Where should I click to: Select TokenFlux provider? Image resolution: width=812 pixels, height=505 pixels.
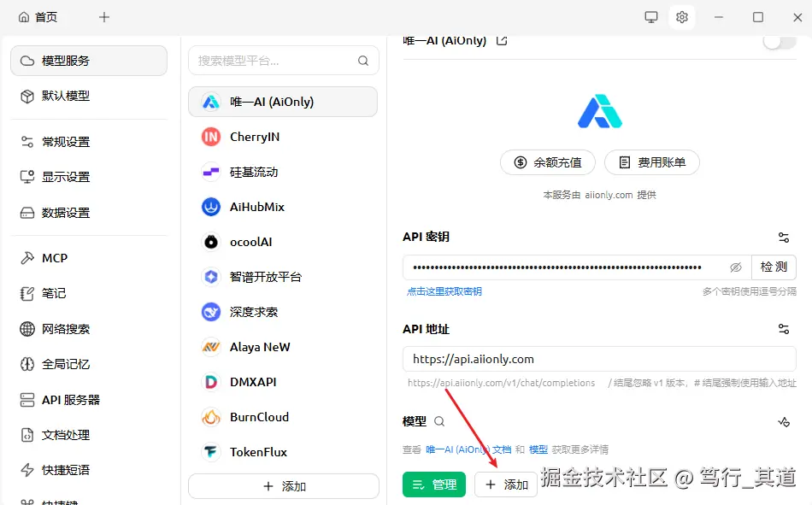pos(283,452)
